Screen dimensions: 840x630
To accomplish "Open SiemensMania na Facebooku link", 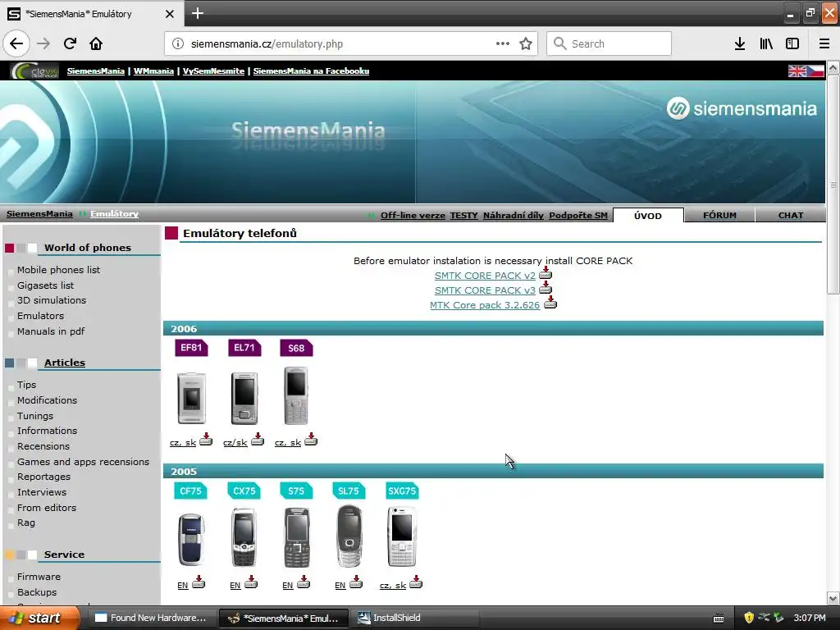I will [x=311, y=71].
